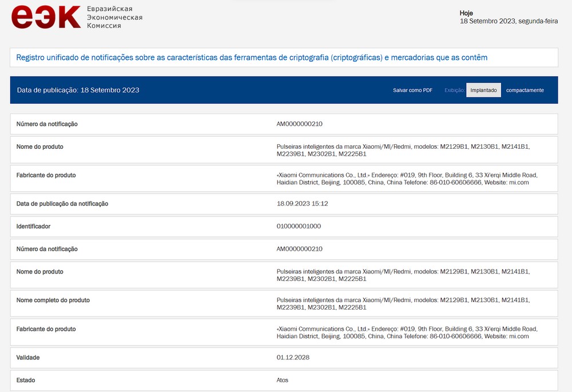Select the Data de publicação: 18 Setembro 2023 header
The width and height of the screenshot is (572, 392).
pyautogui.click(x=78, y=90)
